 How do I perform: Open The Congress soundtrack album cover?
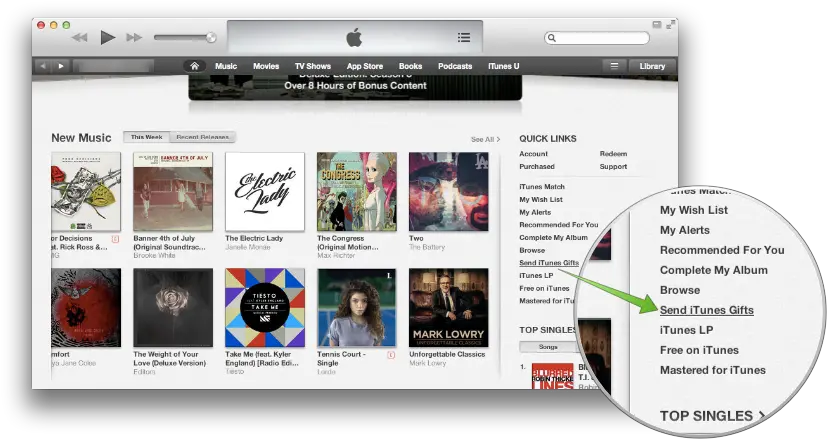click(x=357, y=192)
